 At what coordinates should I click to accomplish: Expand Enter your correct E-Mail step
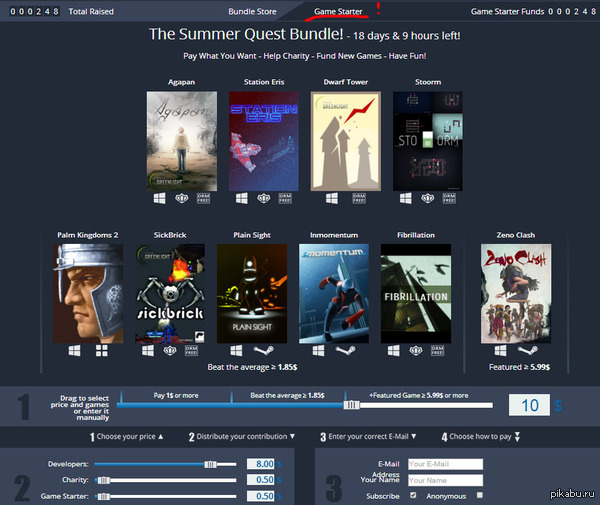368,437
